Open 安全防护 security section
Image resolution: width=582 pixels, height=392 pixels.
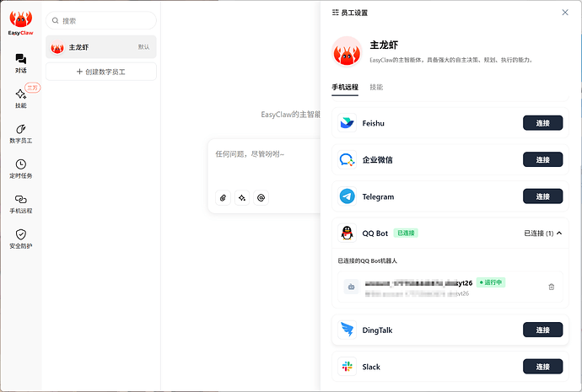pos(21,239)
